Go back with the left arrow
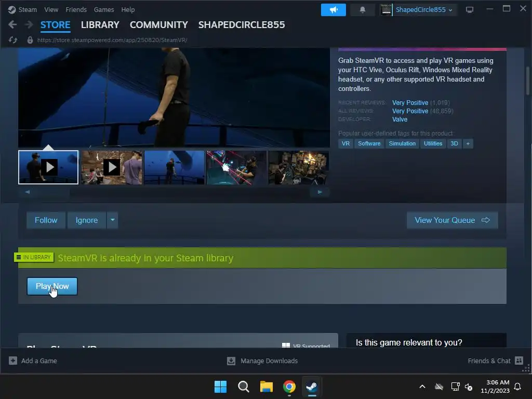This screenshot has height=399, width=532. tap(12, 24)
